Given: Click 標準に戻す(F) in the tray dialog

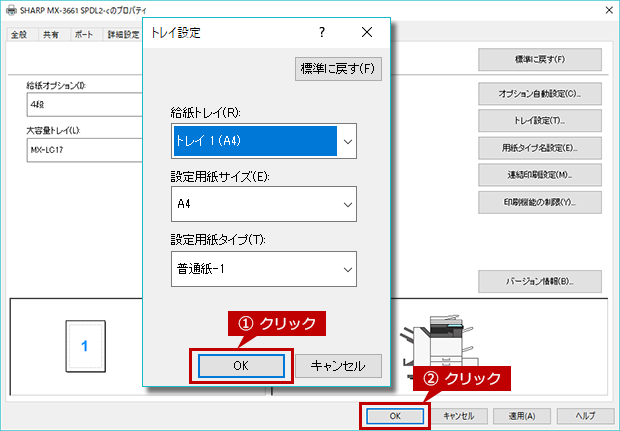Looking at the screenshot, I should coord(338,69).
